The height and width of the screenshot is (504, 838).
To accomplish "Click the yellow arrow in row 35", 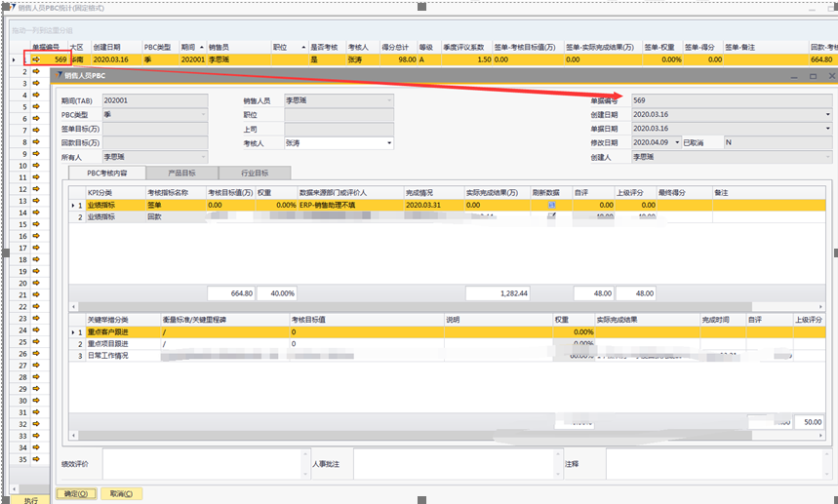I will 36,459.
